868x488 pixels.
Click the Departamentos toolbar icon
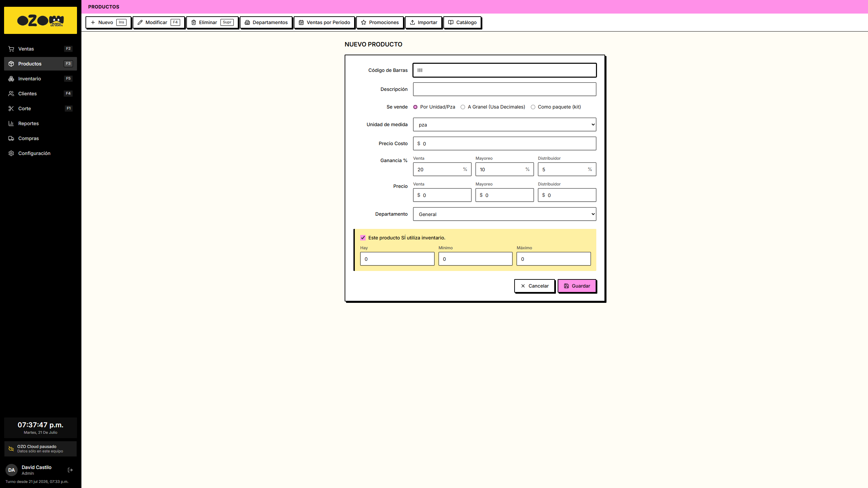coord(247,22)
